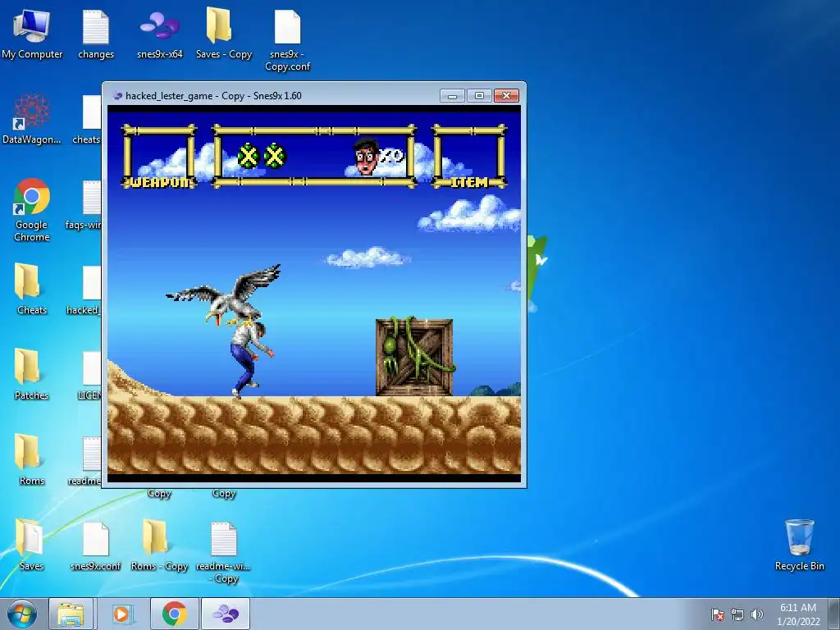
Task: Open the Windows Start menu orb
Action: pos(22,614)
